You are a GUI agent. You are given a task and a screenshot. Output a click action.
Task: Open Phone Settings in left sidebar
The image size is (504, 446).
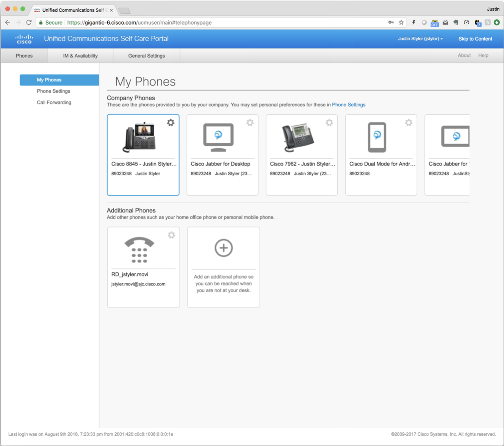(53, 91)
